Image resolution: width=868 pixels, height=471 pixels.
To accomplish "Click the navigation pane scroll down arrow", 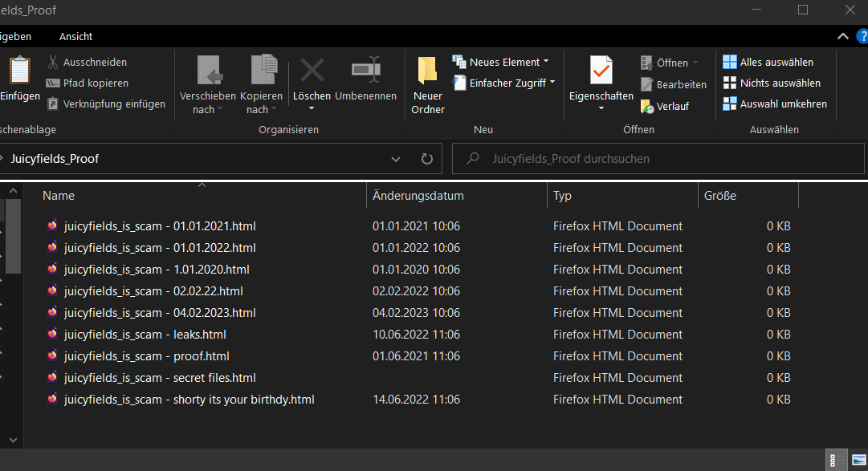I will 14,440.
